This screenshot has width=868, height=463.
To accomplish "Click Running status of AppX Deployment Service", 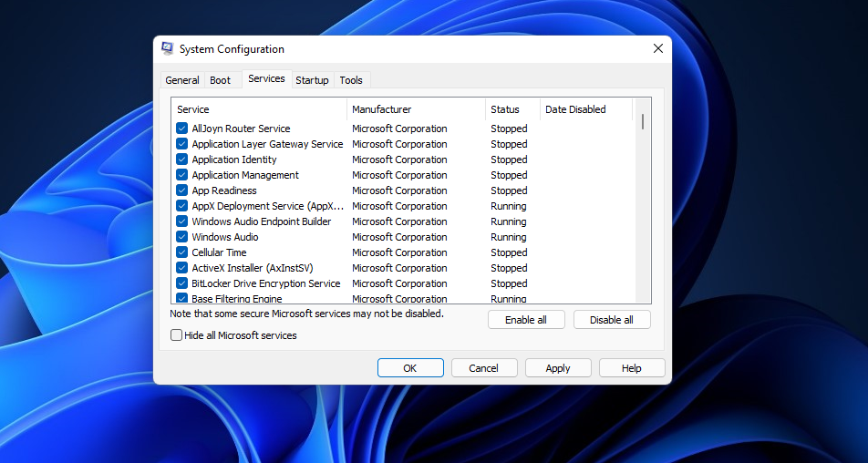I will coord(508,206).
